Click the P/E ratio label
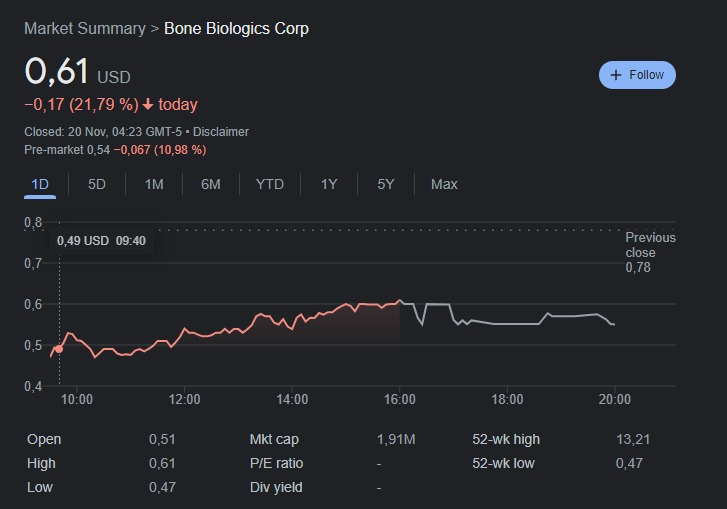 tap(276, 463)
